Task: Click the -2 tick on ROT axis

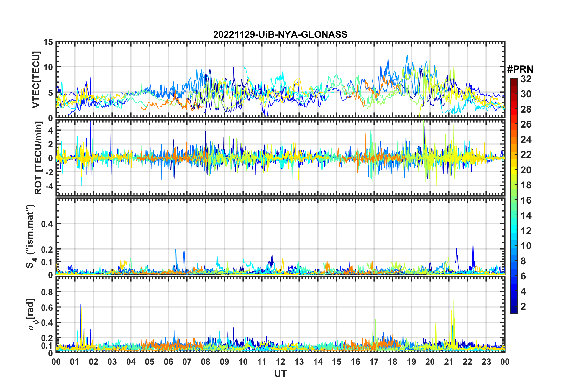Action: [x=50, y=172]
